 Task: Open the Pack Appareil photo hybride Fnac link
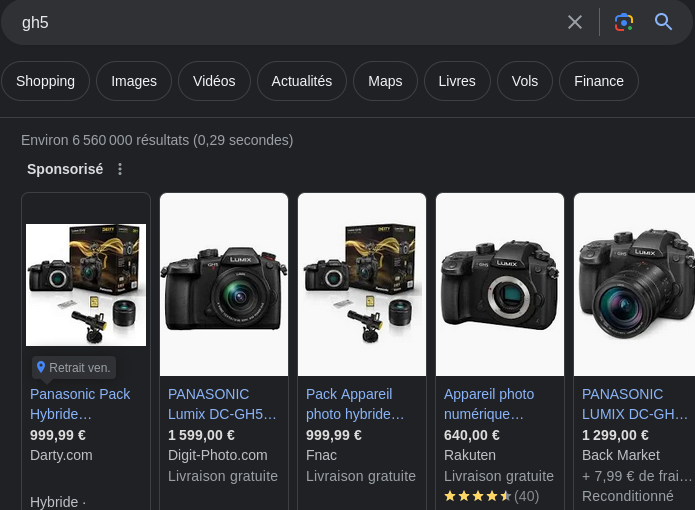355,404
